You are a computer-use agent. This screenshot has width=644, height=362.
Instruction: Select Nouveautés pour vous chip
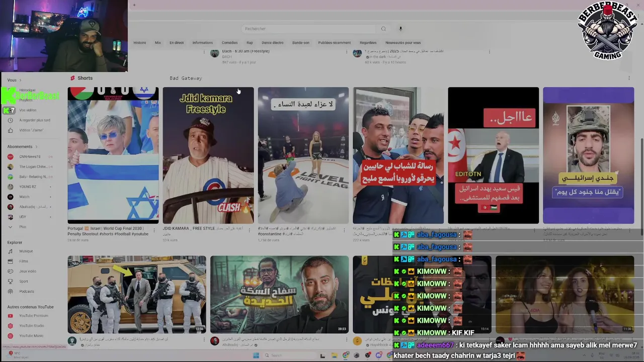coord(403,43)
